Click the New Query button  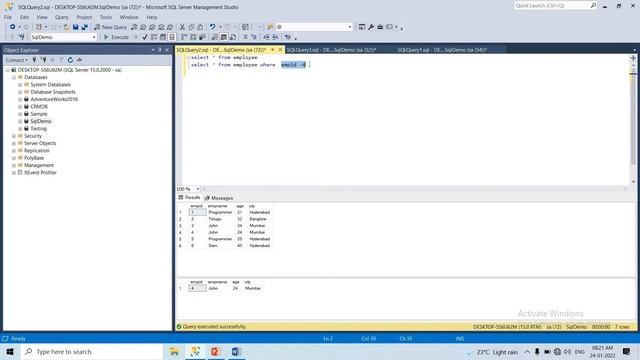tap(110, 27)
